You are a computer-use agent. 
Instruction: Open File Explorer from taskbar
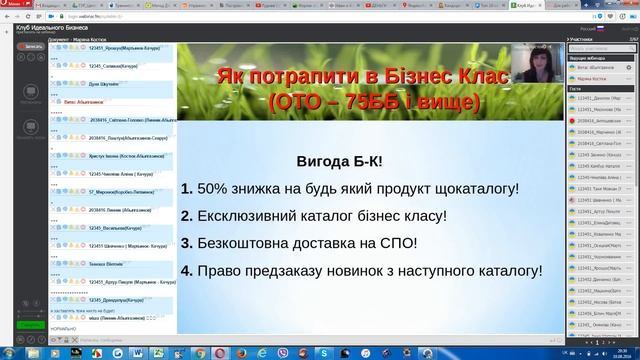coord(33,353)
